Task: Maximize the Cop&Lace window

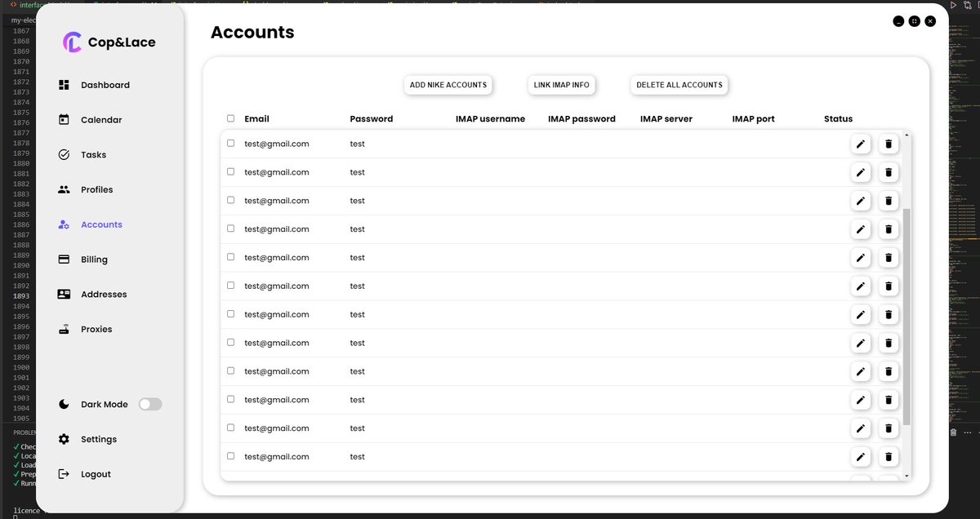Action: click(x=914, y=21)
